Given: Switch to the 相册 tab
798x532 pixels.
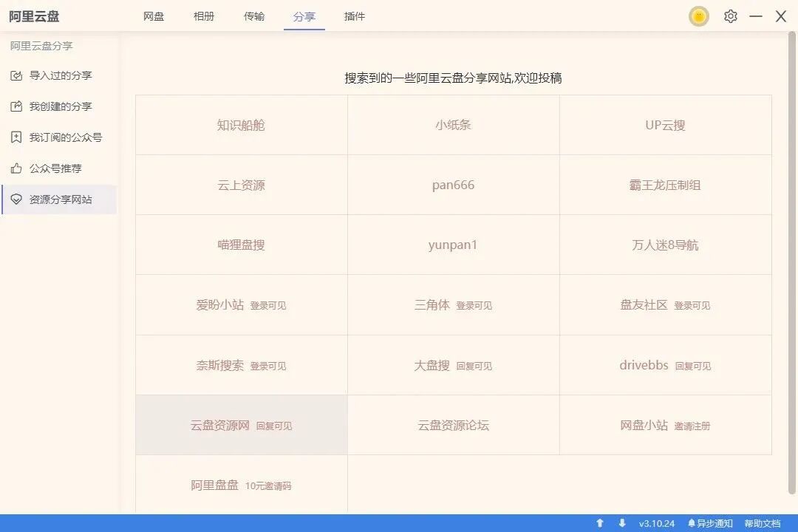Looking at the screenshot, I should [204, 16].
